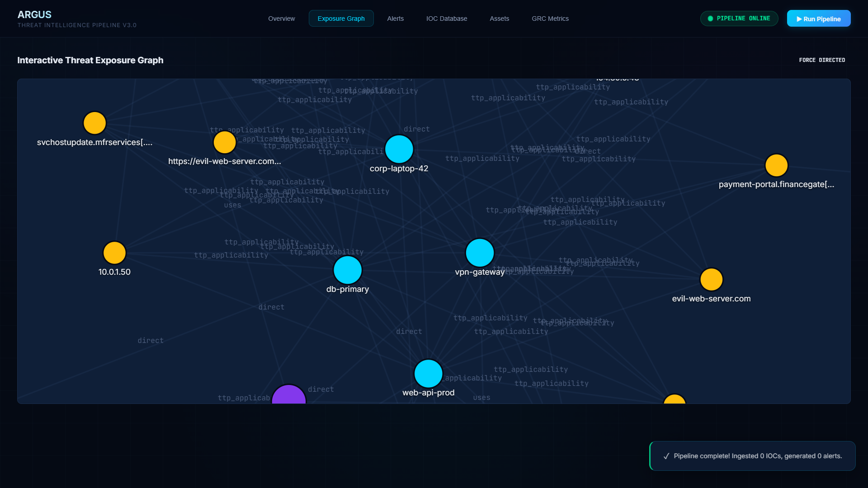
Task: Open the IOC Database tab
Action: tap(447, 19)
